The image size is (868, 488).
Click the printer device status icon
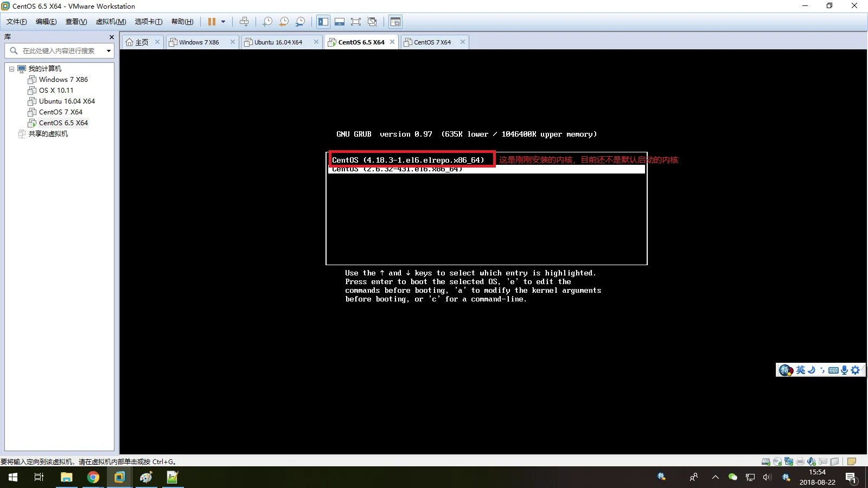(x=800, y=461)
